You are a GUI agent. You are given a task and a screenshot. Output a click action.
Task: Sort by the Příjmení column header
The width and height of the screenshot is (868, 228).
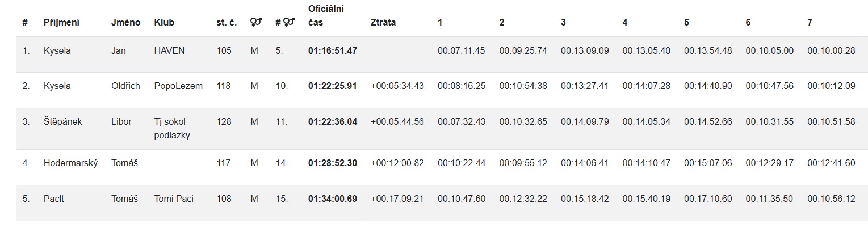click(61, 23)
